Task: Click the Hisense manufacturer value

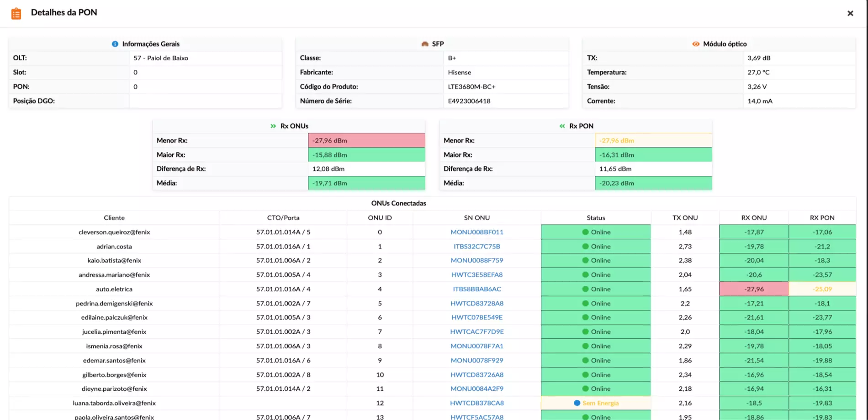Action: point(459,72)
